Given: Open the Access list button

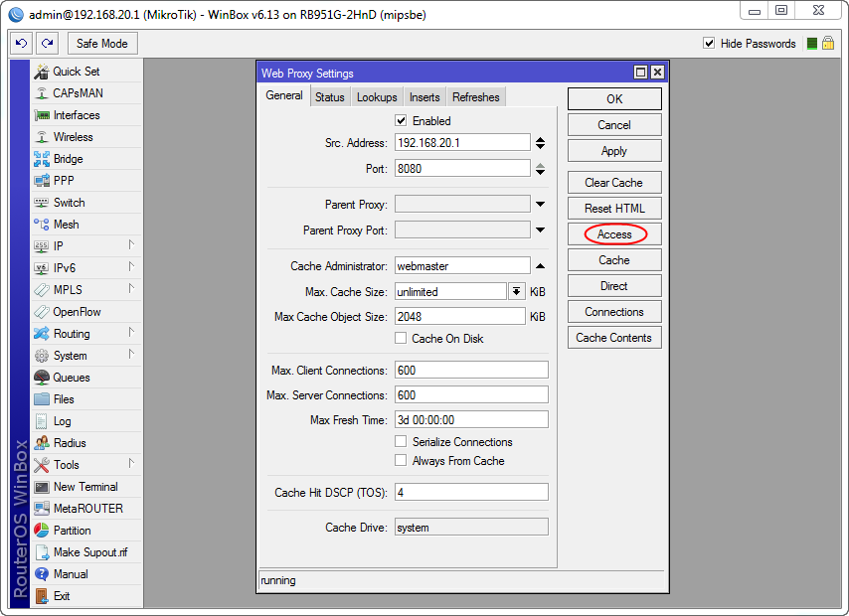Looking at the screenshot, I should (x=614, y=234).
